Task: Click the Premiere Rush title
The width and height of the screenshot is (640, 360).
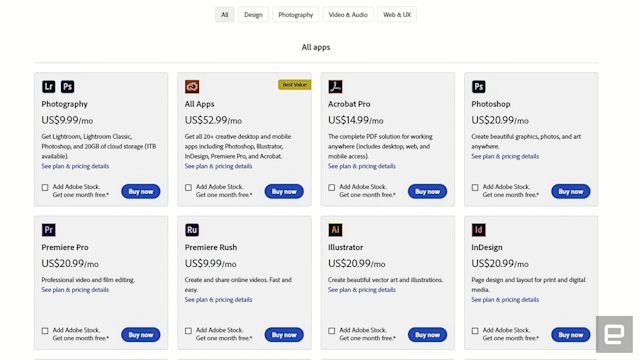Action: point(211,247)
